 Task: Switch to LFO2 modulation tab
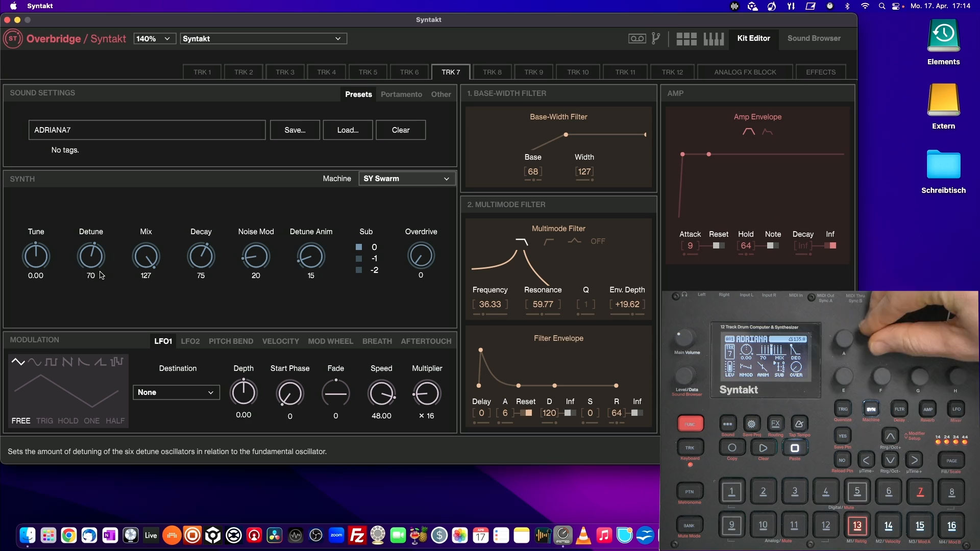click(190, 341)
